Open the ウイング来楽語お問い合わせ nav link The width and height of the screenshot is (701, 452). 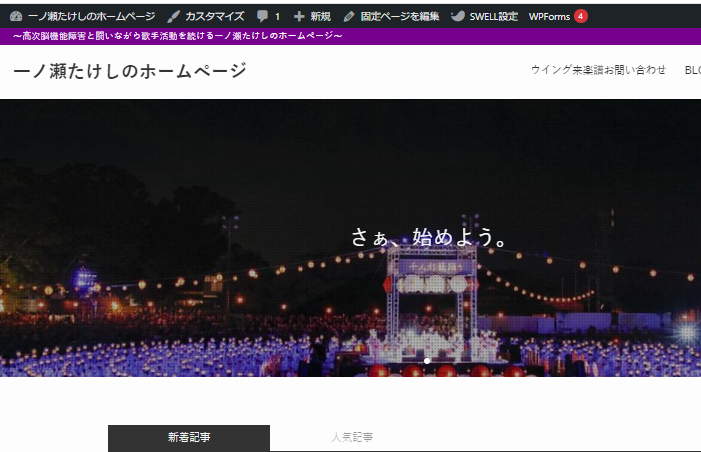pyautogui.click(x=598, y=70)
